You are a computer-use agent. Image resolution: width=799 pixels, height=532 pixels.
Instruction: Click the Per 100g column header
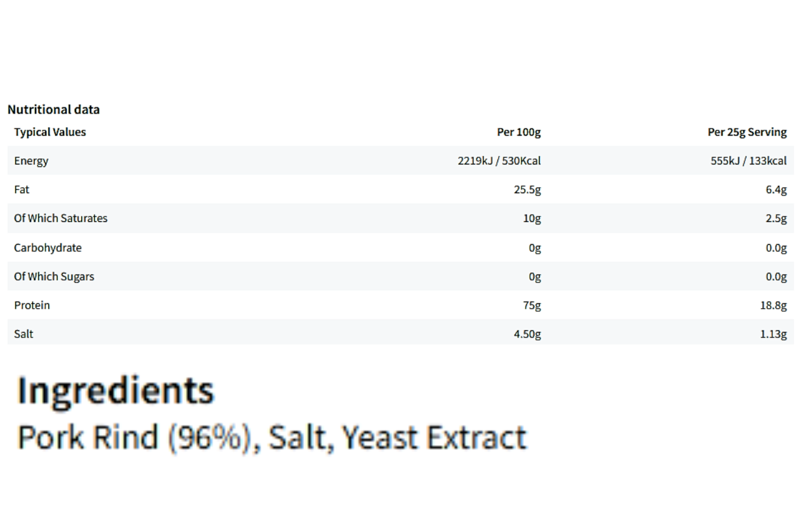click(x=519, y=132)
